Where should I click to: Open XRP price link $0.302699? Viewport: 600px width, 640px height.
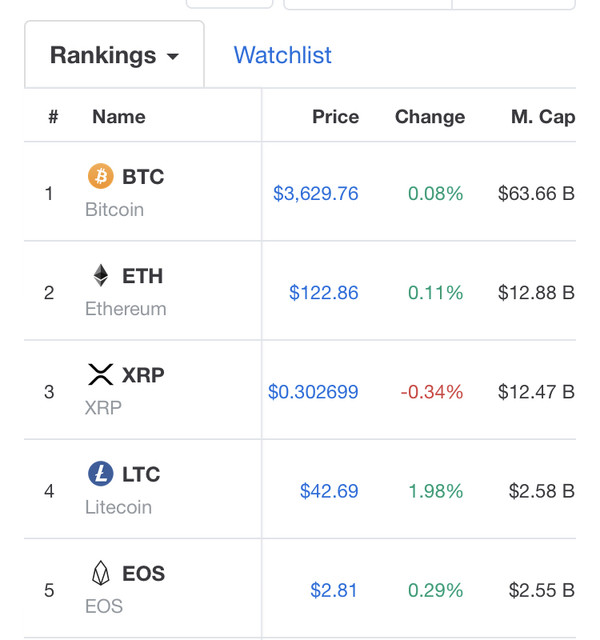click(313, 392)
